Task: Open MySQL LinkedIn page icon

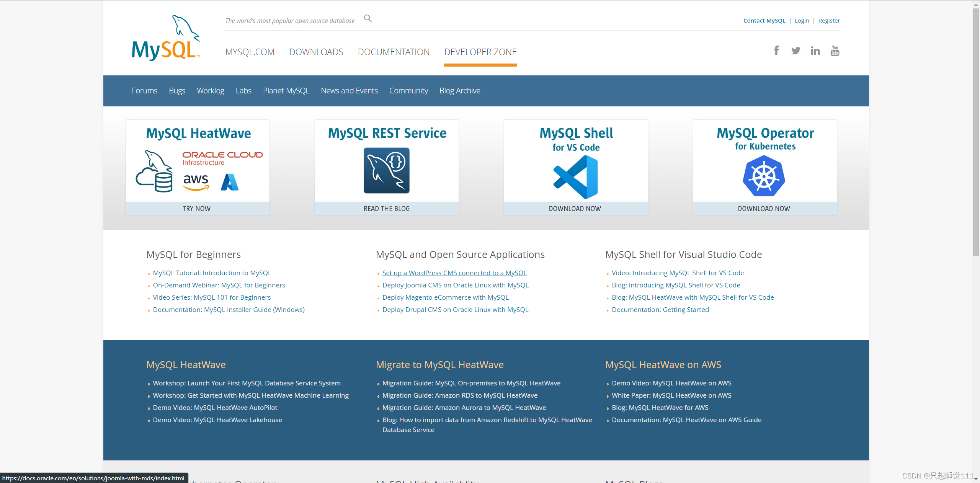Action: 815,51
